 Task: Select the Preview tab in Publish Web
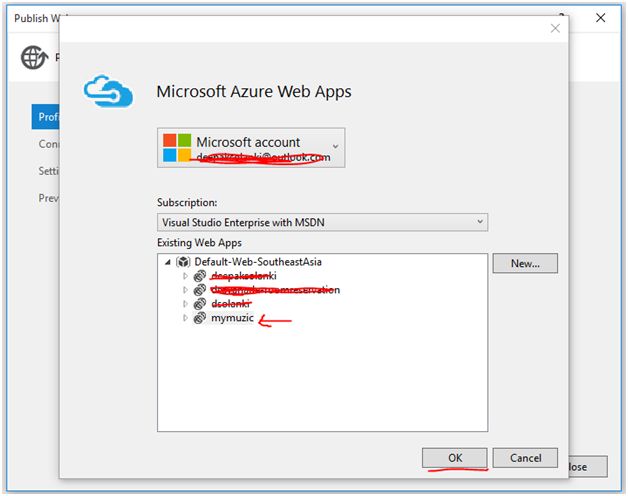click(x=48, y=198)
